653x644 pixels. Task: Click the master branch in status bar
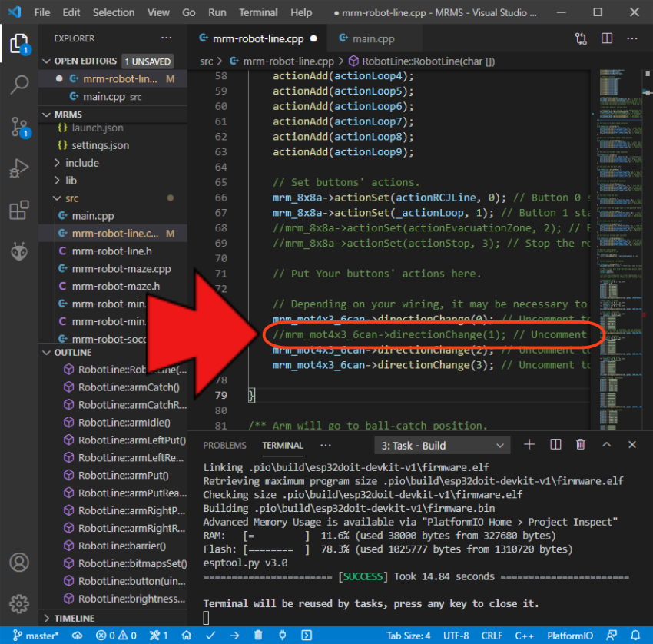36,636
